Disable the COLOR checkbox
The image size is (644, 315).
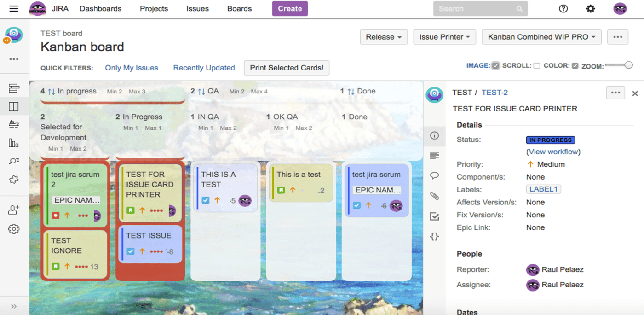tap(575, 66)
